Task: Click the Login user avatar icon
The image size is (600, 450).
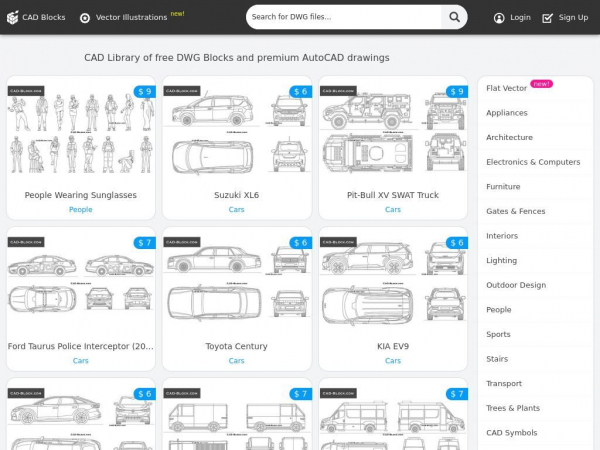Action: pyautogui.click(x=499, y=18)
